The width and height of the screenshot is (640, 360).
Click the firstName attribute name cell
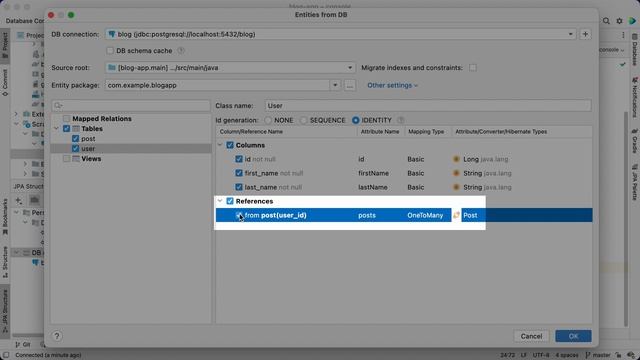click(373, 173)
